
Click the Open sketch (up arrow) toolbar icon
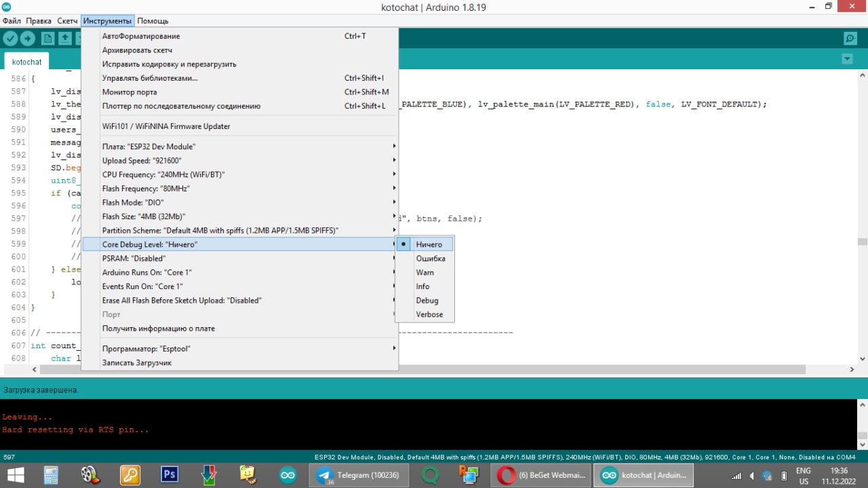[x=65, y=39]
